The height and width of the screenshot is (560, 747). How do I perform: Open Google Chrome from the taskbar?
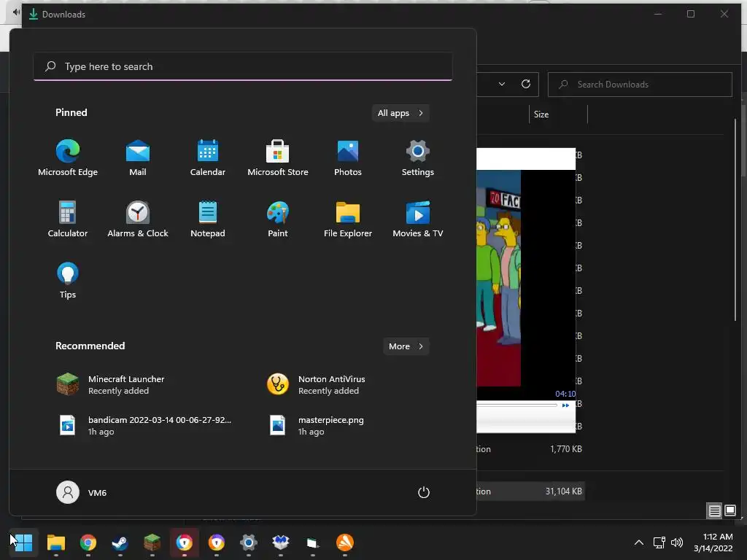[88, 542]
